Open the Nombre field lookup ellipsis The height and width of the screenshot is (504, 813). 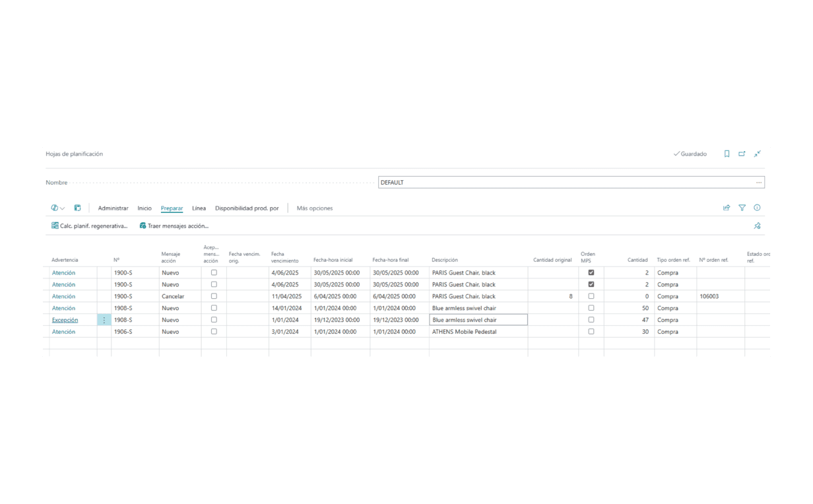tap(759, 182)
